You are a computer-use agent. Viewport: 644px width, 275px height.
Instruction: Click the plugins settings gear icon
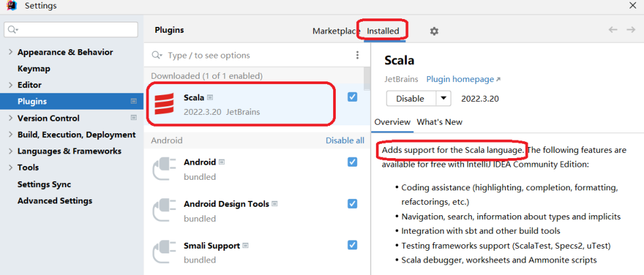point(434,31)
